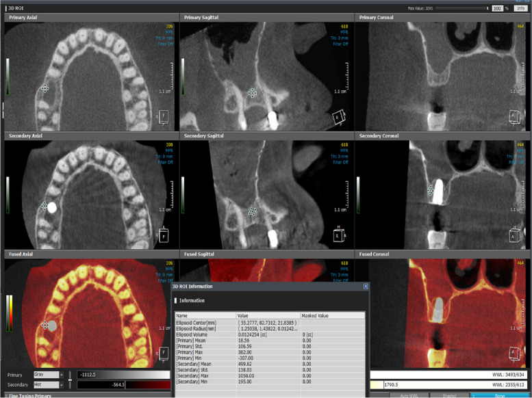Image resolution: width=532 pixels, height=398 pixels.
Task: Open the Primary colormap dropdown showing Gray
Action: point(48,375)
